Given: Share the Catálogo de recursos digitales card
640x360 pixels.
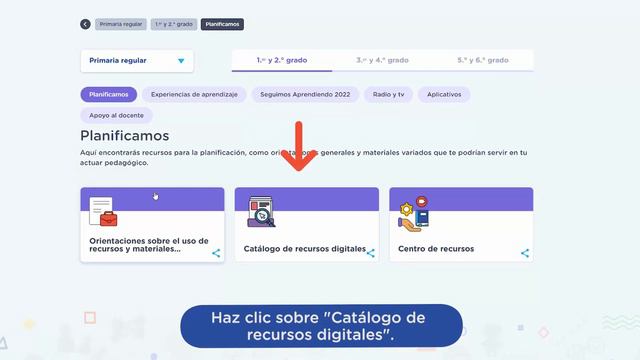Looking at the screenshot, I should (x=371, y=253).
